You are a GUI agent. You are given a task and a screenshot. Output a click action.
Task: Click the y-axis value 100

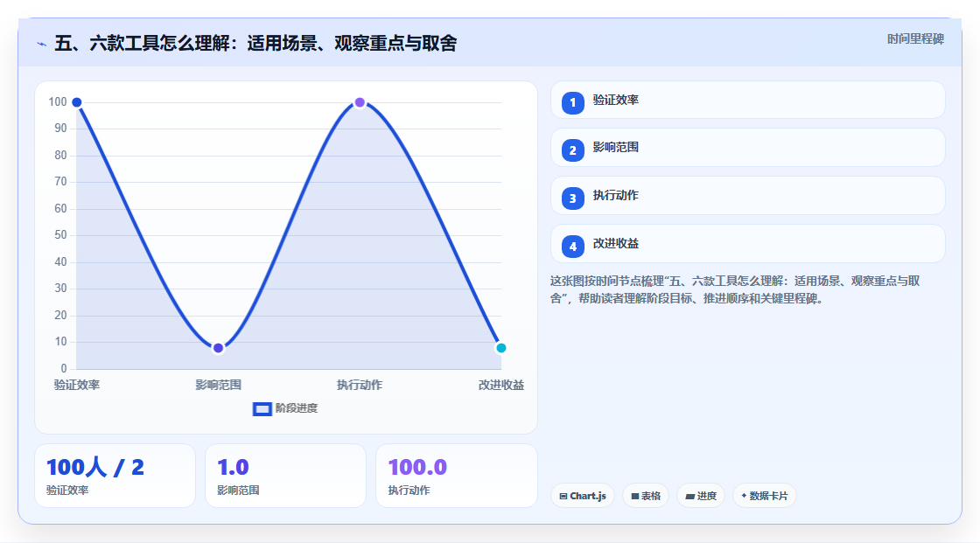tap(58, 101)
